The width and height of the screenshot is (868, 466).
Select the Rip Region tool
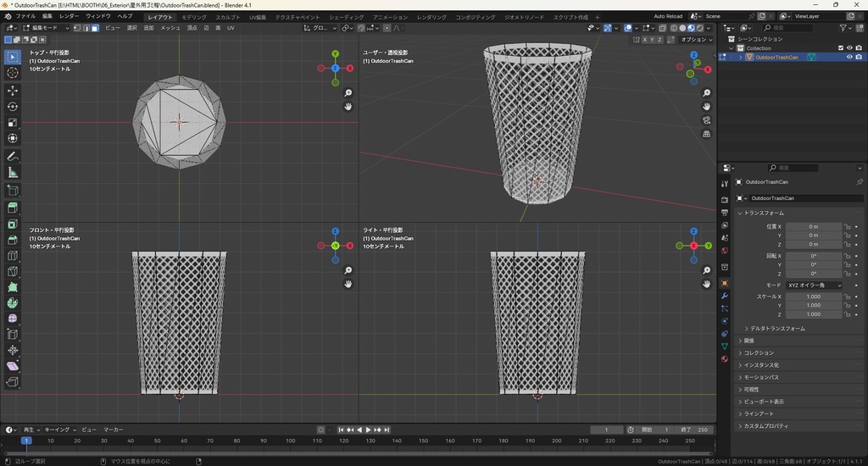click(13, 382)
